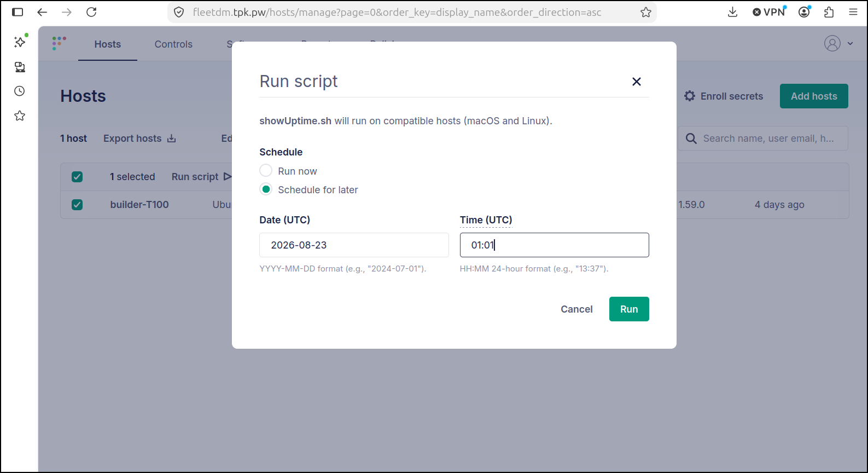Go forward in browser history
The height and width of the screenshot is (473, 868).
point(67,12)
